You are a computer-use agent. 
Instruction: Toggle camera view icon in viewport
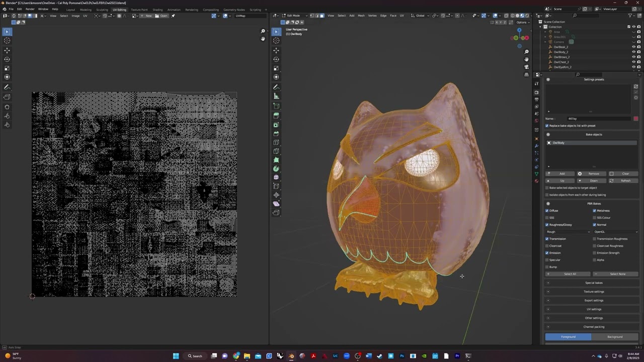[526, 67]
